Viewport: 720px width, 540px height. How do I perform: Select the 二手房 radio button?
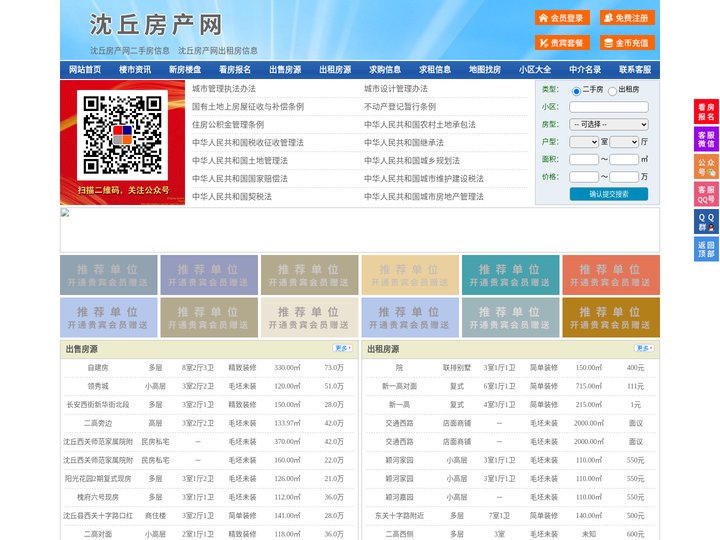[576, 91]
